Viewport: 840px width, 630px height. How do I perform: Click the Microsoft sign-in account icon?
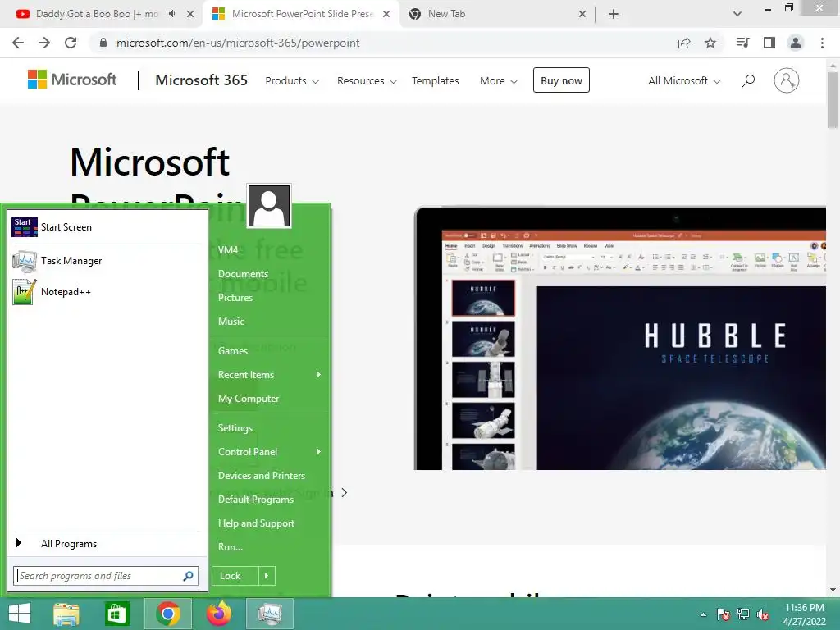787,81
